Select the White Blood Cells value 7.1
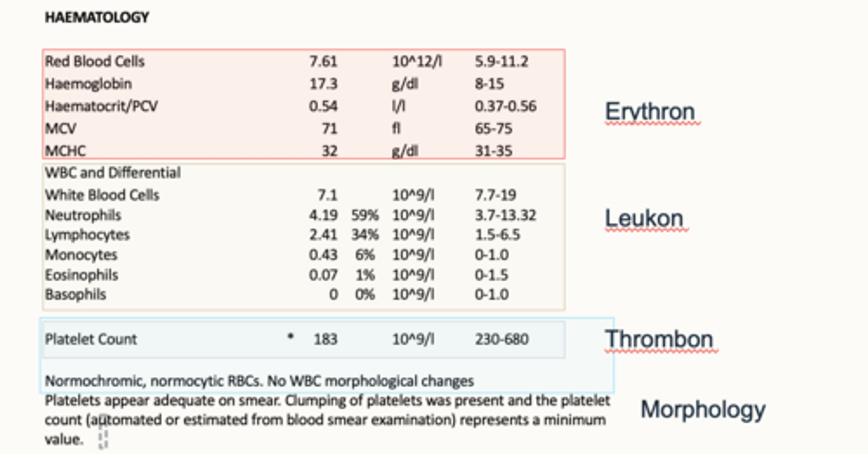This screenshot has width=868, height=454. pyautogui.click(x=327, y=195)
